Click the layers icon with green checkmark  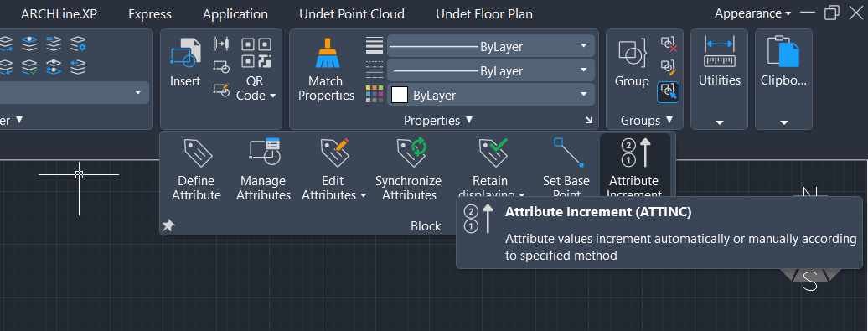[x=29, y=67]
